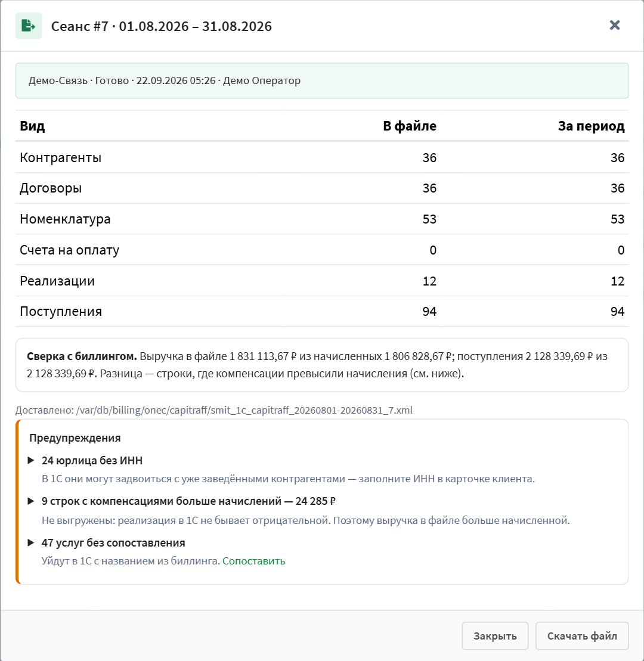Click the "За период" column header
644x661 pixels.
coord(592,126)
